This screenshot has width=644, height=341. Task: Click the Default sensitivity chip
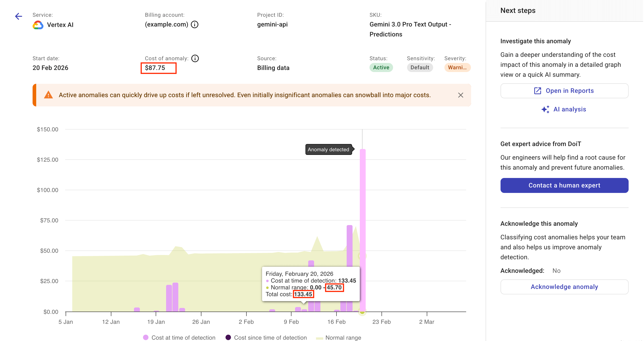click(x=420, y=67)
